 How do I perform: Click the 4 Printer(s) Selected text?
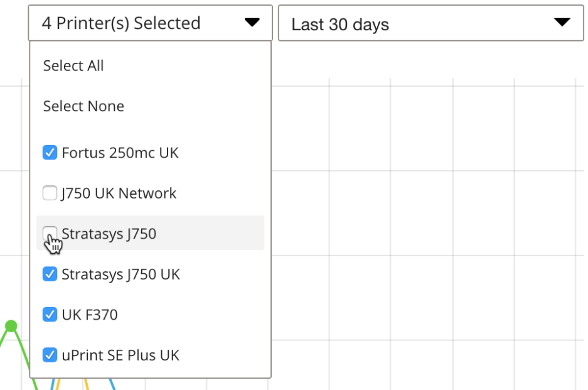coord(121,23)
